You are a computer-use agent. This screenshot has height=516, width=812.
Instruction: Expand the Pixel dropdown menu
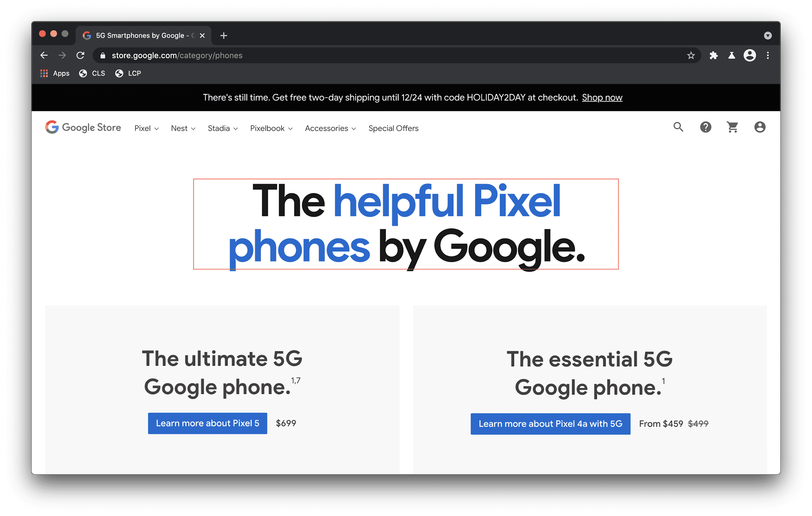pos(146,128)
